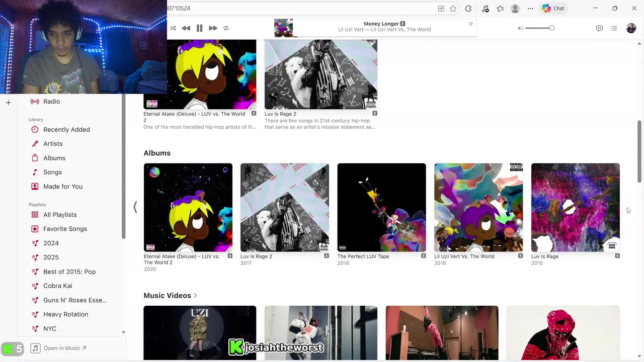Click the browser split-screen icon
Image resolution: width=644 pixels, height=362 pixels.
tap(441, 9)
